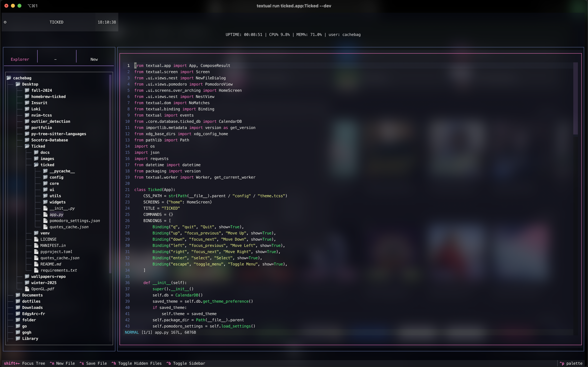Image resolution: width=588 pixels, height=367 pixels.
Task: Click the cachebag root folder icon
Action: (x=9, y=78)
